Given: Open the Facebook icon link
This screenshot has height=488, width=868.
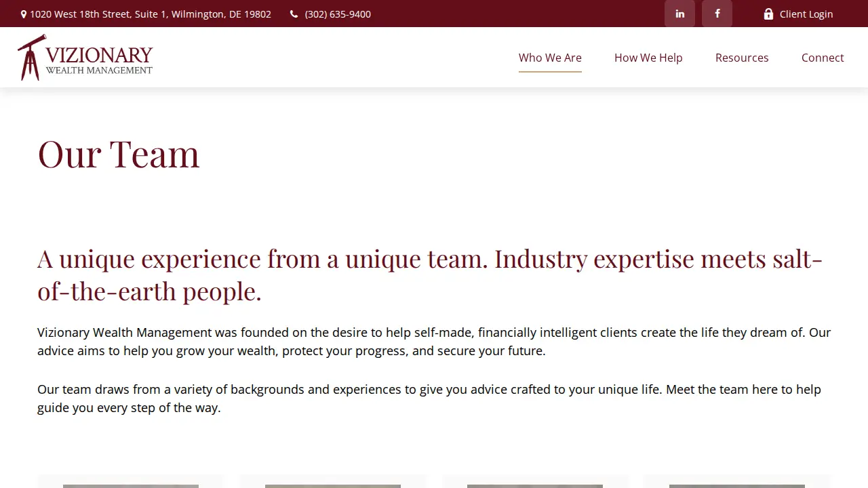Looking at the screenshot, I should pyautogui.click(x=717, y=14).
